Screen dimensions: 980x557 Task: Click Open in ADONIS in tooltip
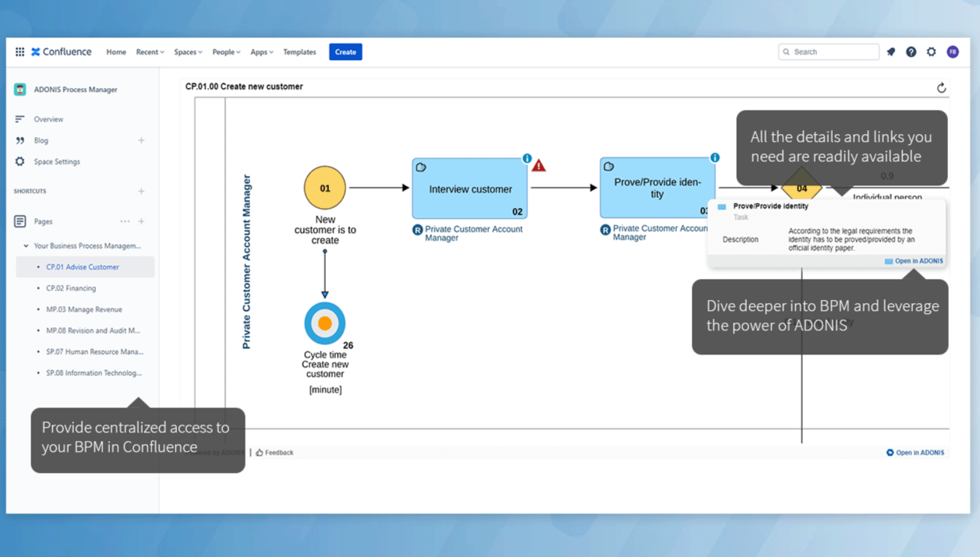pos(914,261)
